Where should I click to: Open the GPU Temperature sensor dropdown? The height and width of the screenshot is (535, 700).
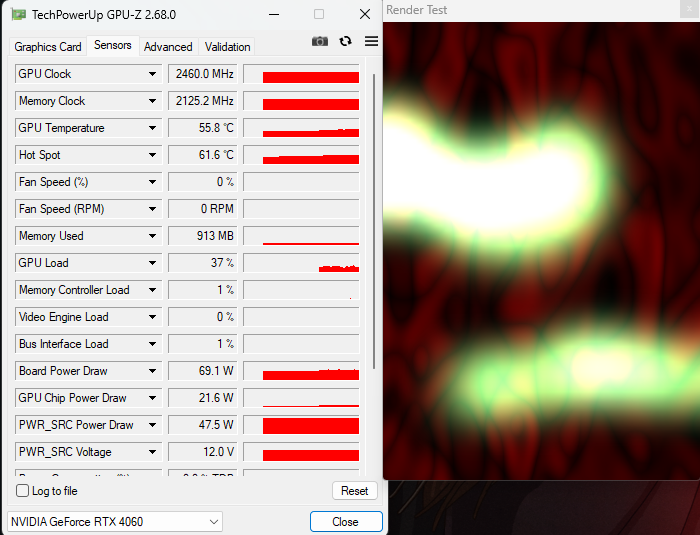[153, 128]
